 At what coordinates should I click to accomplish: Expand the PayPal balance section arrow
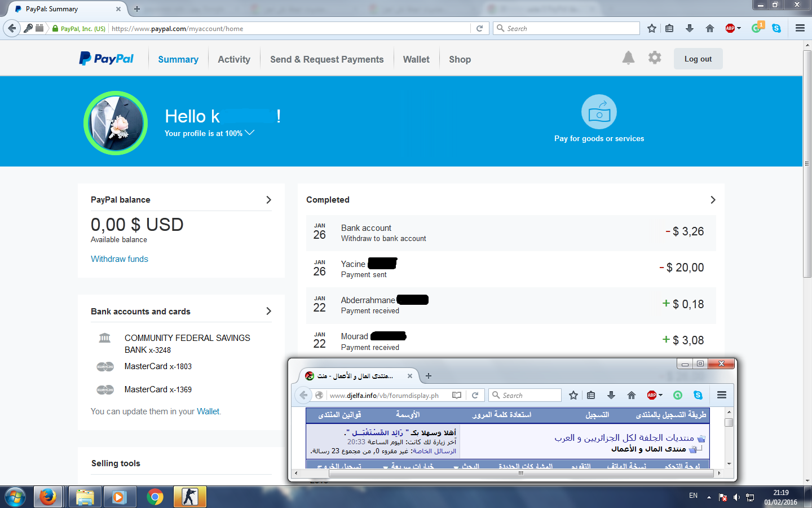[x=268, y=200]
